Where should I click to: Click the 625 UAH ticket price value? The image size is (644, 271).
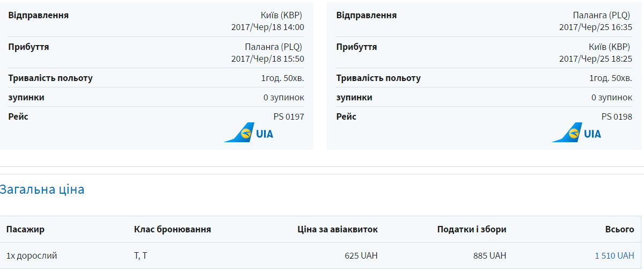click(361, 256)
